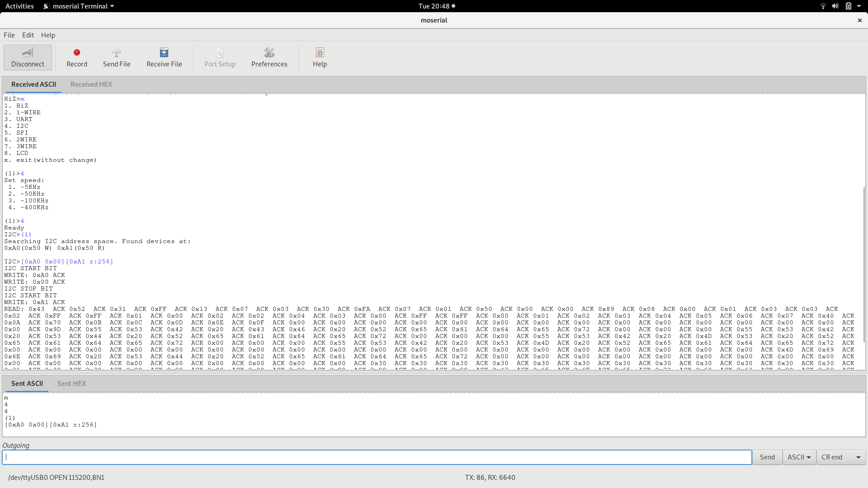
Task: Open the battery icon in the top bar
Action: click(848, 6)
